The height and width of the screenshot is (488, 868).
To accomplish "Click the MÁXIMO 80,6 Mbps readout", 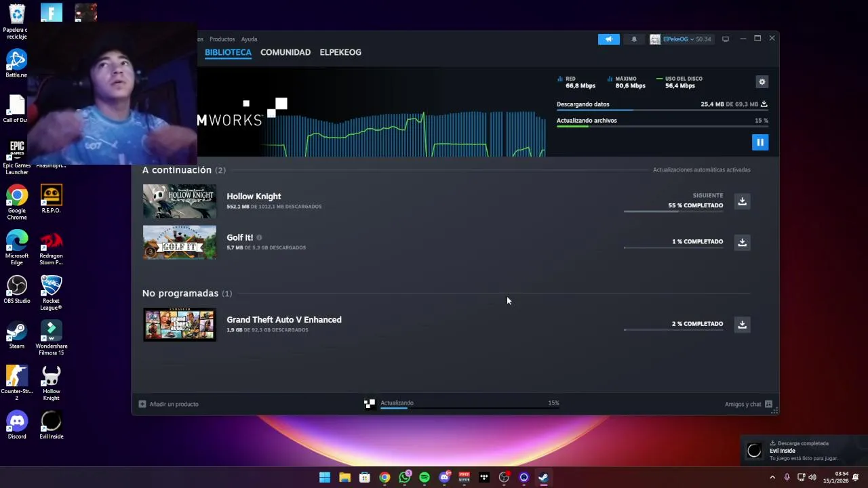I will (x=627, y=82).
